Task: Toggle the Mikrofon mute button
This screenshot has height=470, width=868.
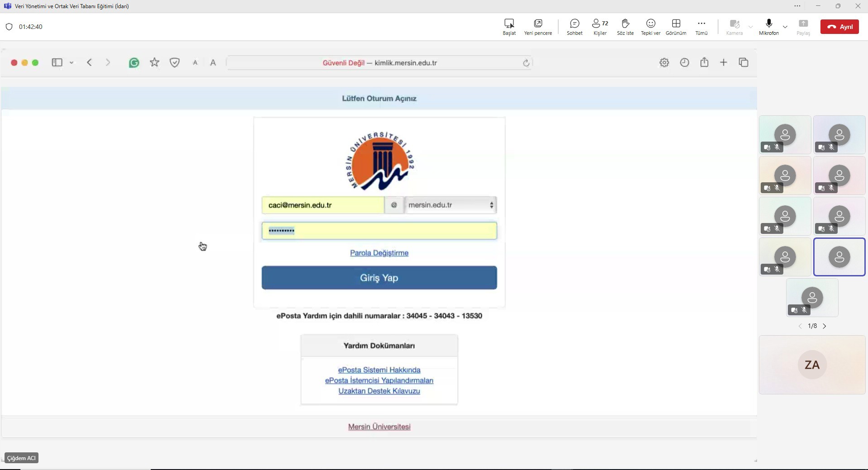Action: coord(769,27)
